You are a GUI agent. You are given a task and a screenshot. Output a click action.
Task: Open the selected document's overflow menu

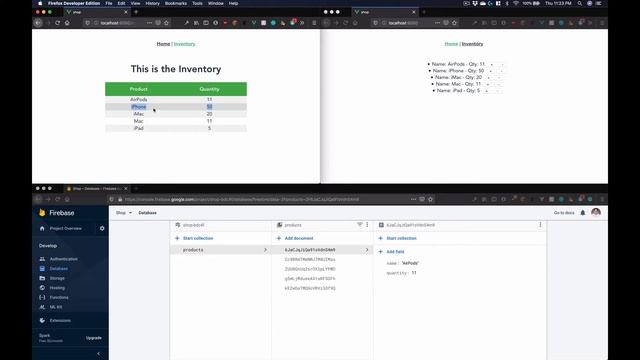click(540, 224)
